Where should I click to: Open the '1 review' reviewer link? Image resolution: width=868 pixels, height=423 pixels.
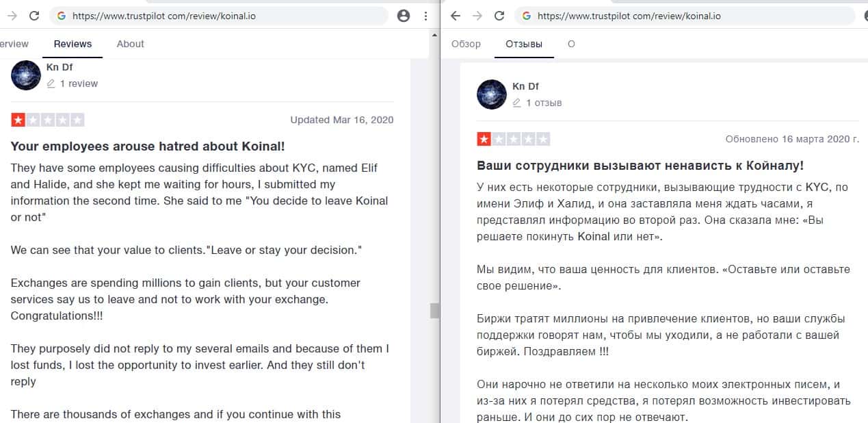(x=79, y=84)
